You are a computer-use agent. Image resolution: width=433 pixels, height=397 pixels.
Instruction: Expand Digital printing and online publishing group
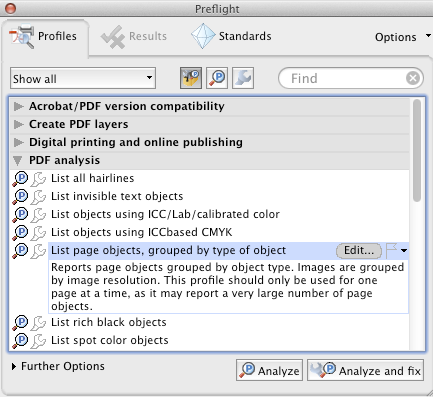click(x=18, y=143)
